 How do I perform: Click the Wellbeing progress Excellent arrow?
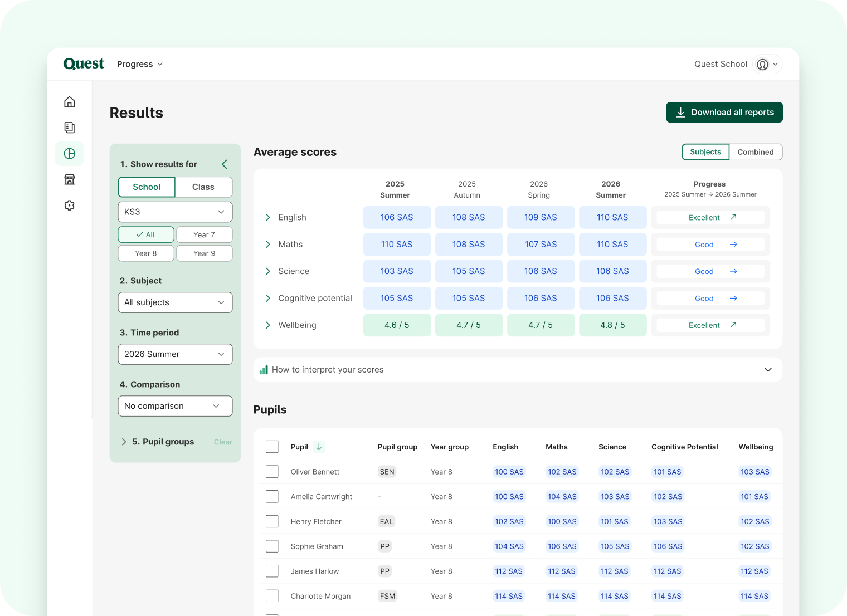pos(733,325)
